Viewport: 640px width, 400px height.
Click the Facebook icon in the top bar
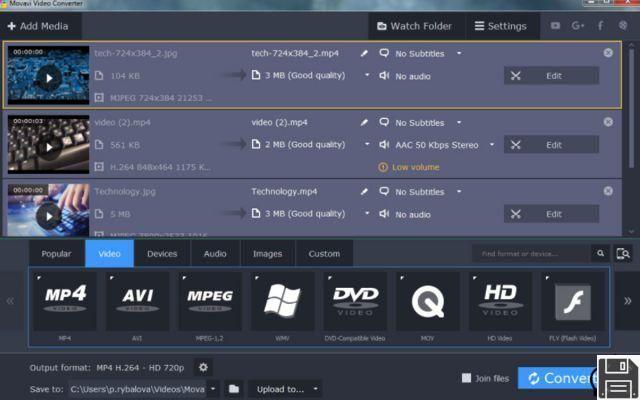coord(601,26)
